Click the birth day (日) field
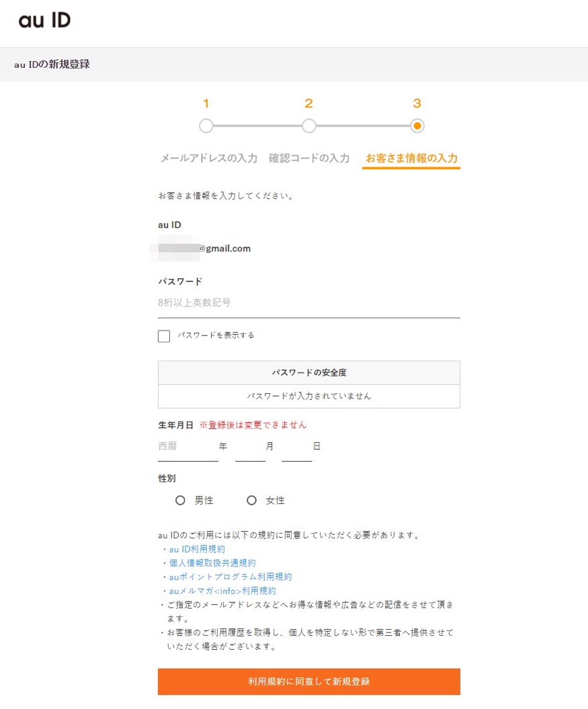This screenshot has height=709, width=588. [x=296, y=447]
